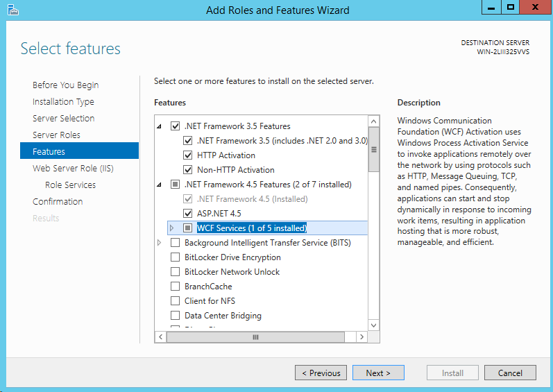Click the features list scroll down arrow
This screenshot has height=392, width=553.
[x=374, y=324]
